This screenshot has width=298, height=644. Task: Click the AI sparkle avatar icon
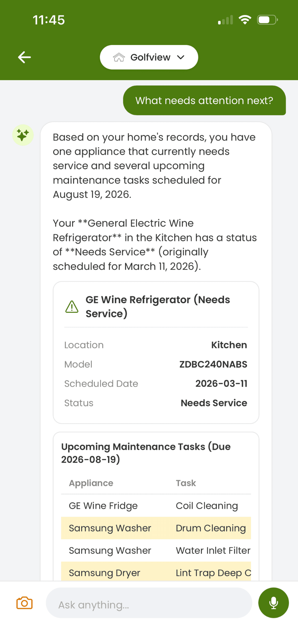[x=23, y=135]
